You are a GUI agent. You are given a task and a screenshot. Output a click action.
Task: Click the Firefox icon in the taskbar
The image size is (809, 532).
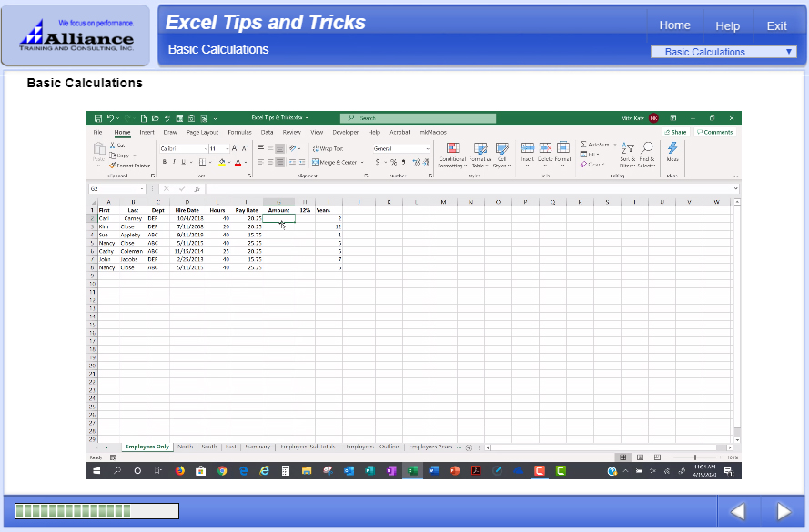click(x=179, y=471)
